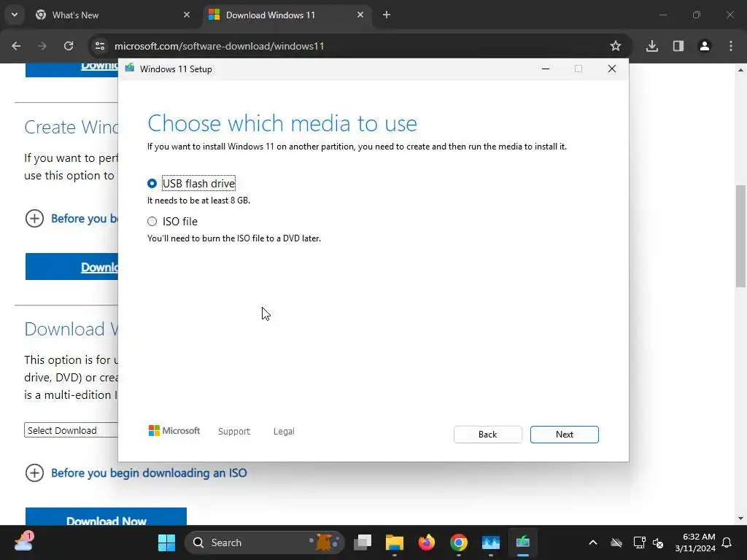
Task: Open Windows 11 Setup taskbar icon
Action: 522,542
